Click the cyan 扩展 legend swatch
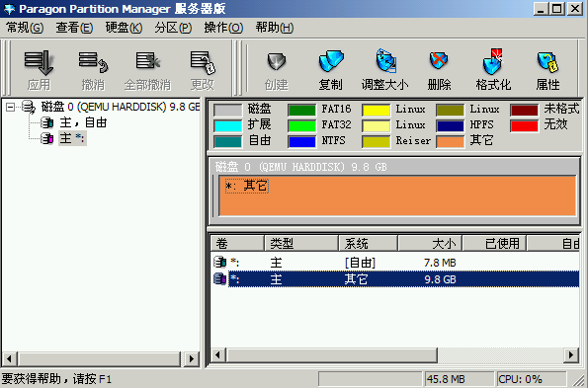The width and height of the screenshot is (588, 388). 227,125
